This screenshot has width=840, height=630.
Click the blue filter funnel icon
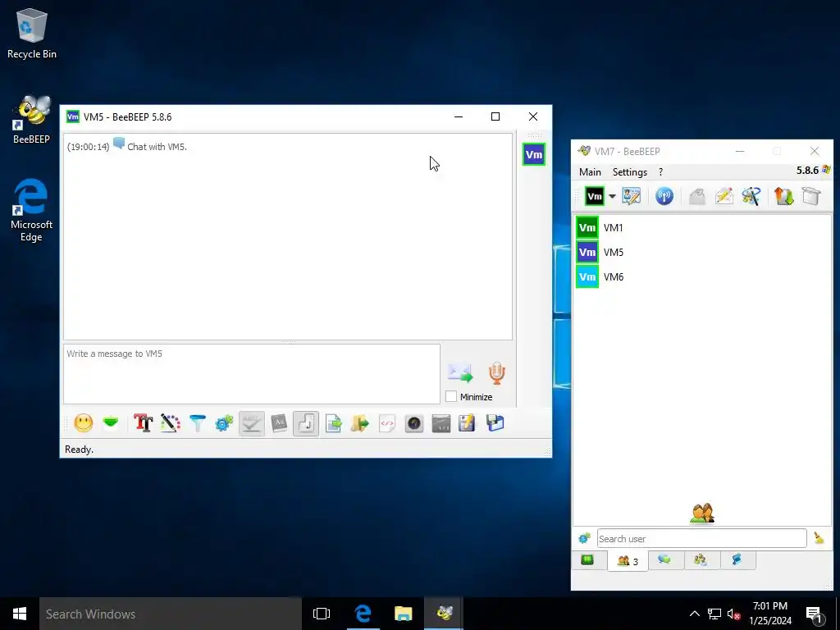pyautogui.click(x=198, y=423)
